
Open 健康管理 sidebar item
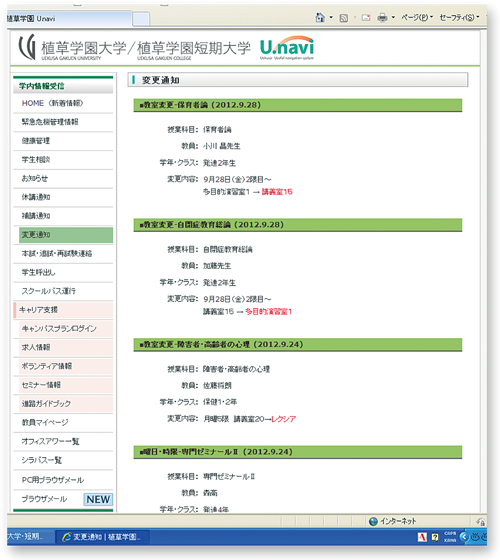[63, 141]
